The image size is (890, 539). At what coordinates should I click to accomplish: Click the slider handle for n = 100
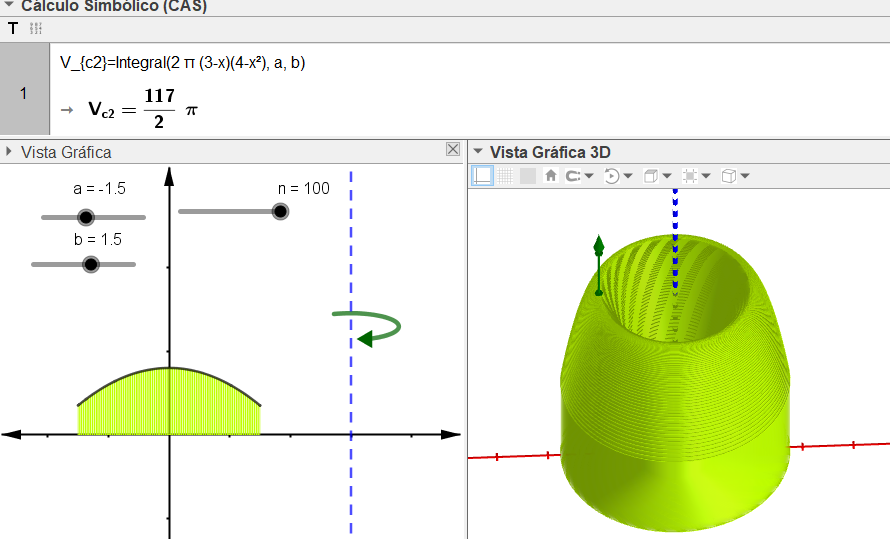click(280, 211)
